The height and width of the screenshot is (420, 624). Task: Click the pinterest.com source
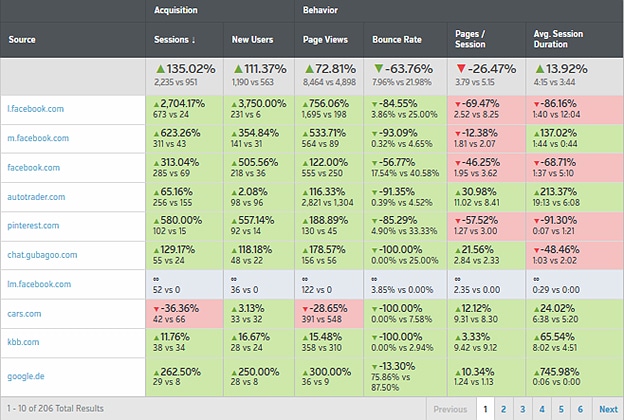coord(34,226)
